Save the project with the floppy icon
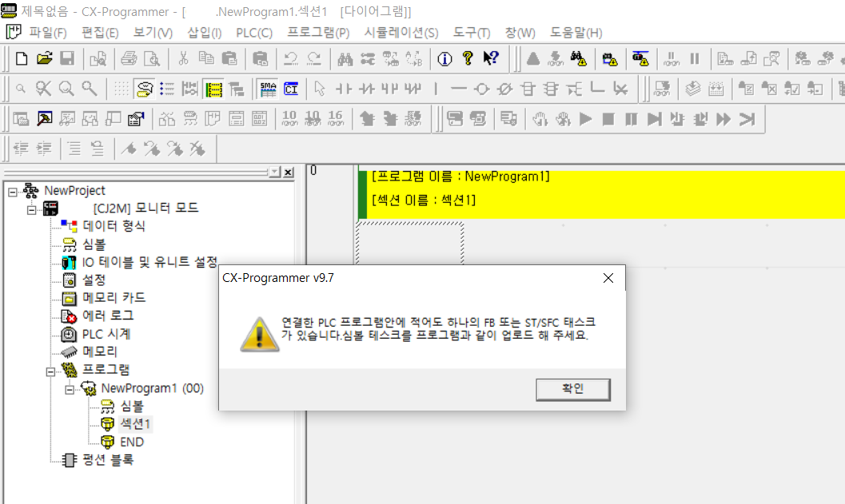 (67, 58)
